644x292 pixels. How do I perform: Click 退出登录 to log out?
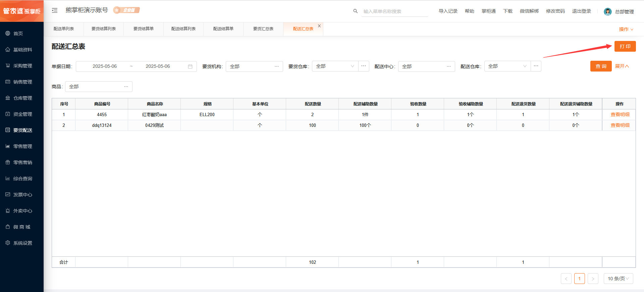coord(582,11)
